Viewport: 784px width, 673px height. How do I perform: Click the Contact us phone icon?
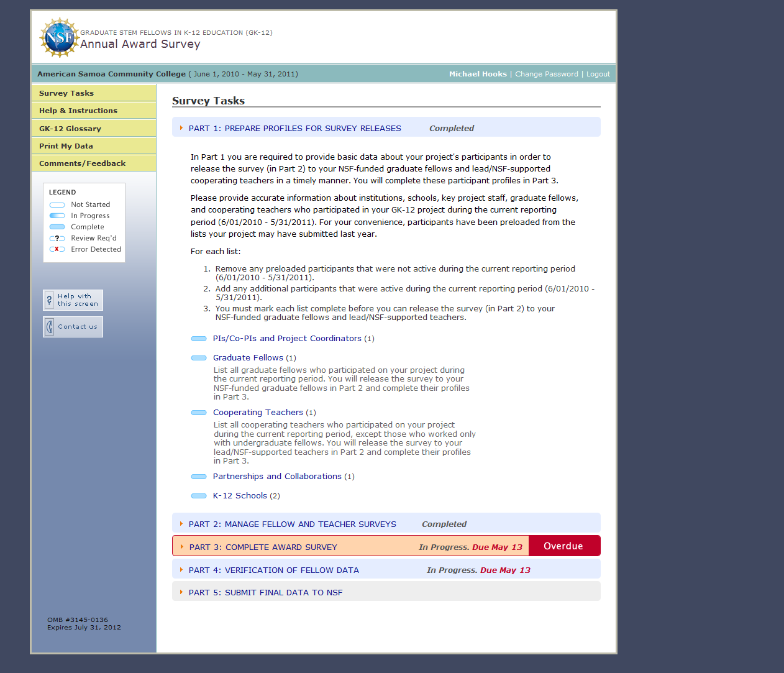pyautogui.click(x=50, y=327)
